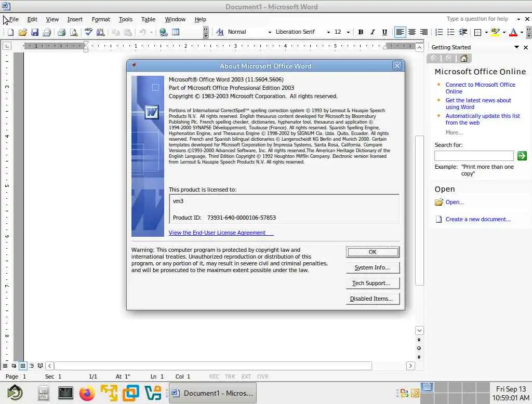Switch to Normal View icon

(5, 366)
